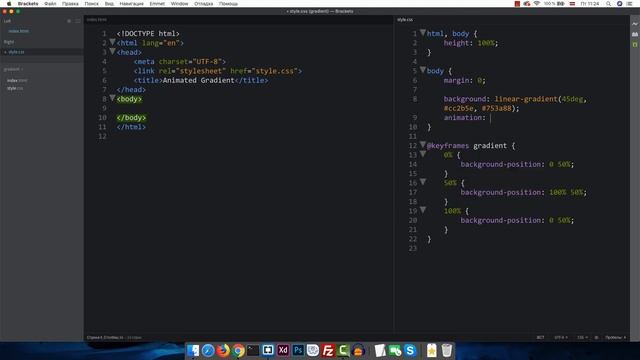Viewport: 640px width, 360px height.
Task: Fold the html, body rule in style.css
Action: click(423, 33)
